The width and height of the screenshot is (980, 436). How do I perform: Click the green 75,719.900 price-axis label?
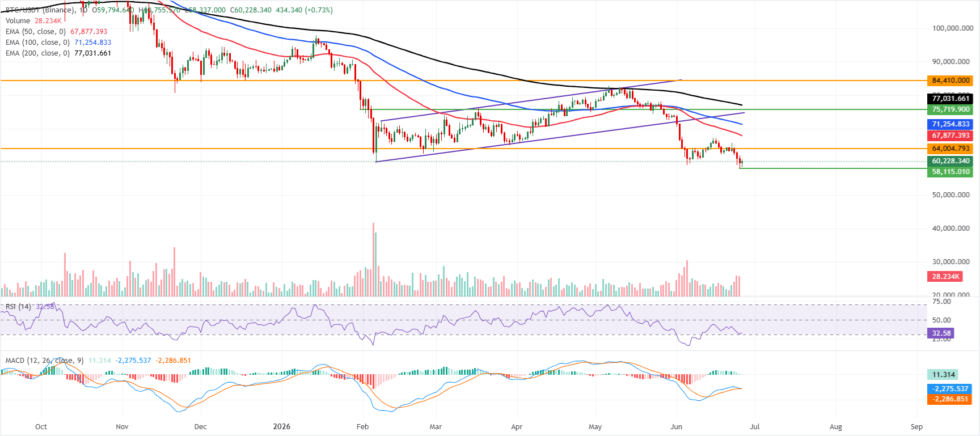tap(950, 109)
